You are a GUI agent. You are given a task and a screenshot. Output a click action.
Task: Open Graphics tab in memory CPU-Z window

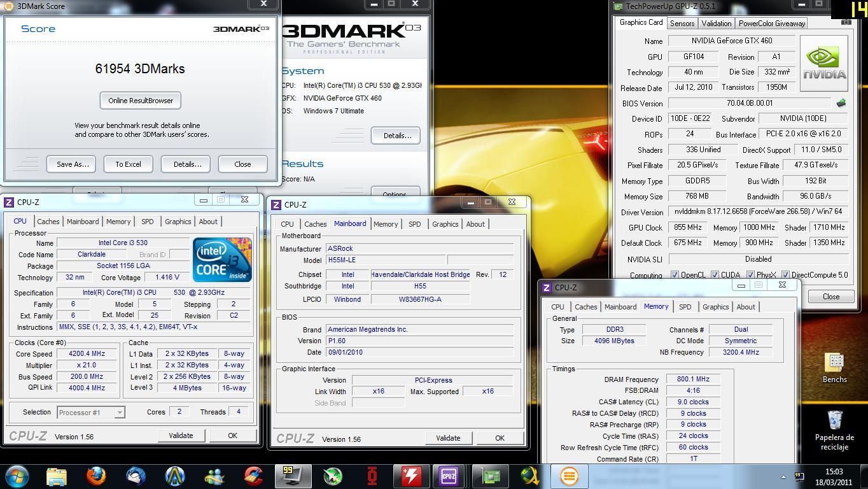[715, 307]
